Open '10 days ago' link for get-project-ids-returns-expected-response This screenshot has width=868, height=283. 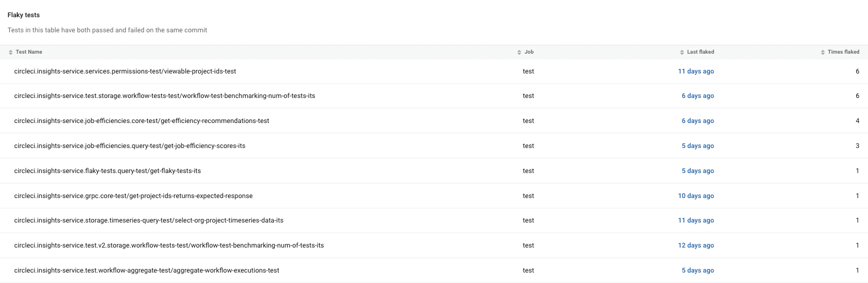point(696,196)
